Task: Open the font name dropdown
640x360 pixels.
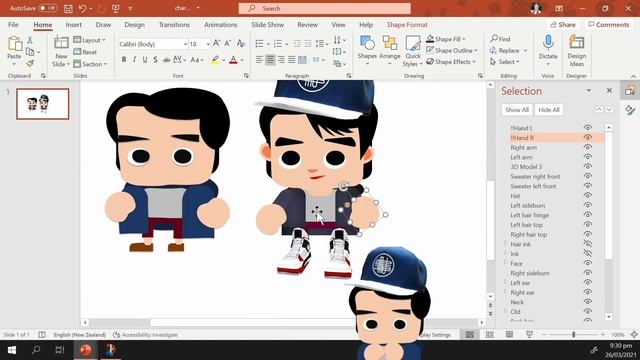Action: 185,44
